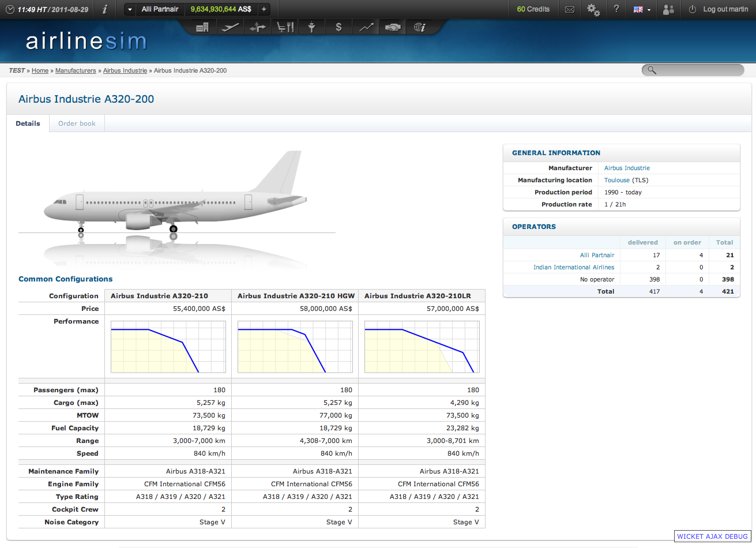This screenshot has width=756, height=548.
Task: Click the Production rate 1 / 21h value
Action: click(x=615, y=204)
